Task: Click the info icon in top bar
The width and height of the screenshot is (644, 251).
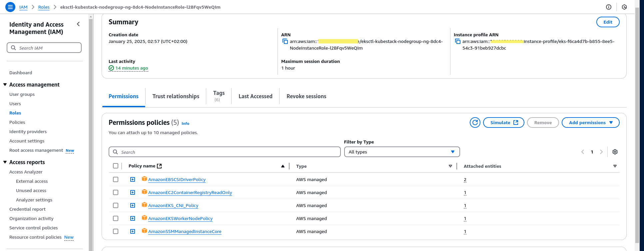Action: pos(609,7)
